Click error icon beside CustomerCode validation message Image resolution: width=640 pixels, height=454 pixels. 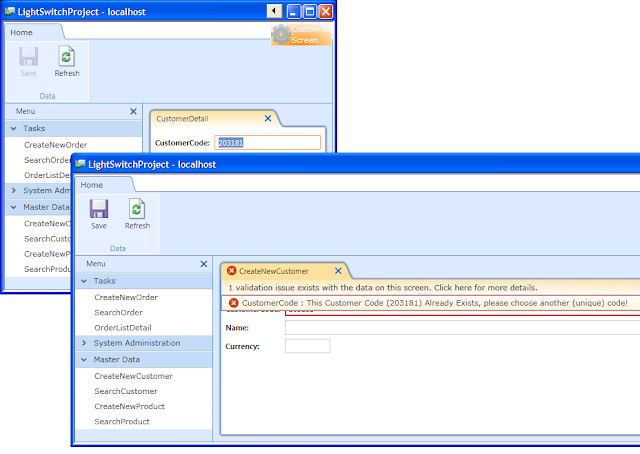[x=233, y=303]
